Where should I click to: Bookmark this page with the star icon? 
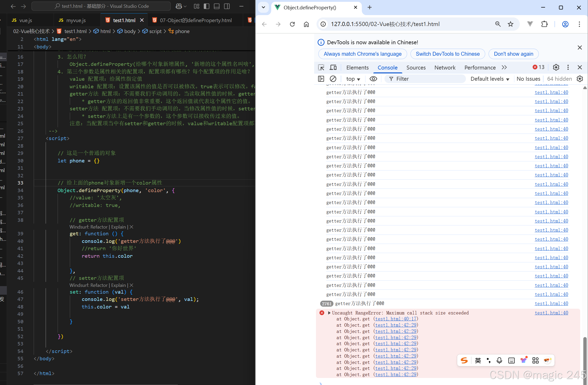(510, 24)
